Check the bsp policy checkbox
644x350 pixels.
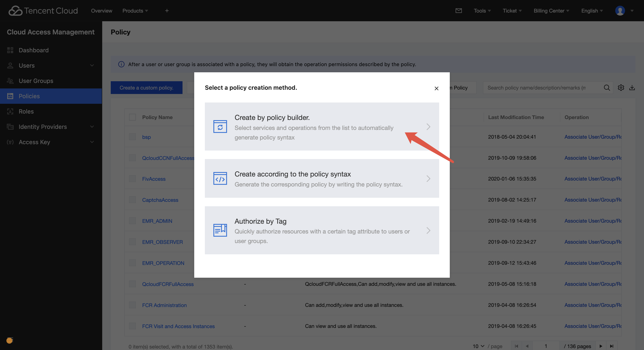coord(132,137)
